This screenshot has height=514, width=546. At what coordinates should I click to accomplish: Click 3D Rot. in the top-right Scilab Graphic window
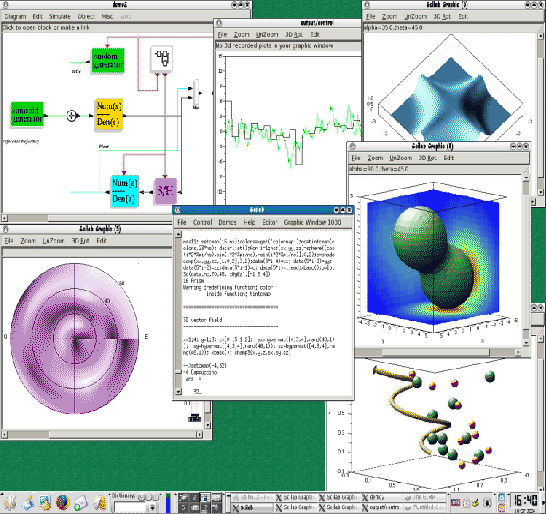pyautogui.click(x=442, y=16)
